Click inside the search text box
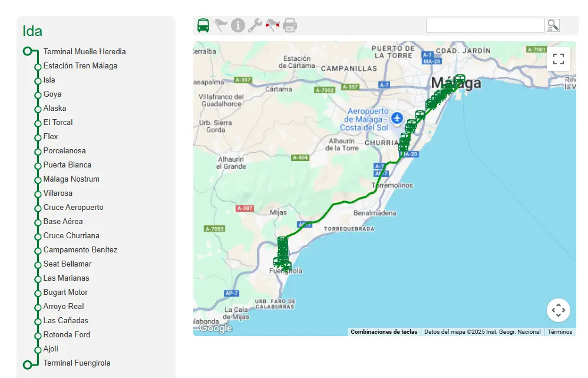 tap(485, 25)
